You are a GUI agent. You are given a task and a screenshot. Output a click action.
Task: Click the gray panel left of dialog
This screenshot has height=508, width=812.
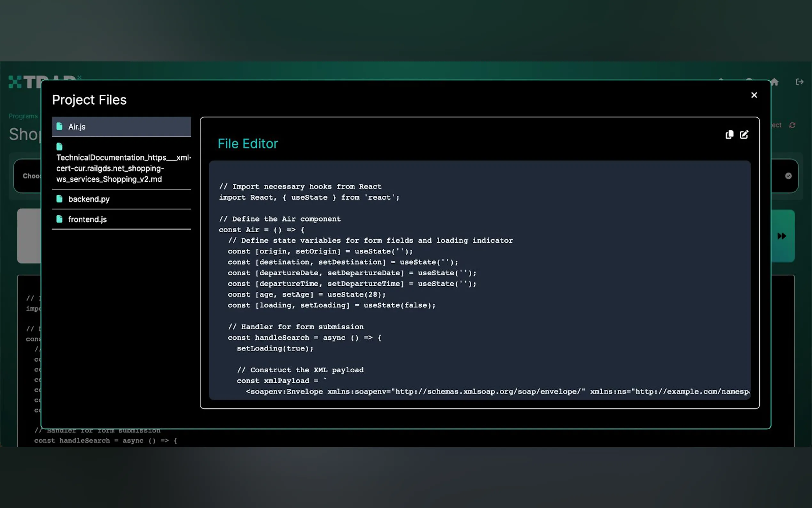pos(29,236)
